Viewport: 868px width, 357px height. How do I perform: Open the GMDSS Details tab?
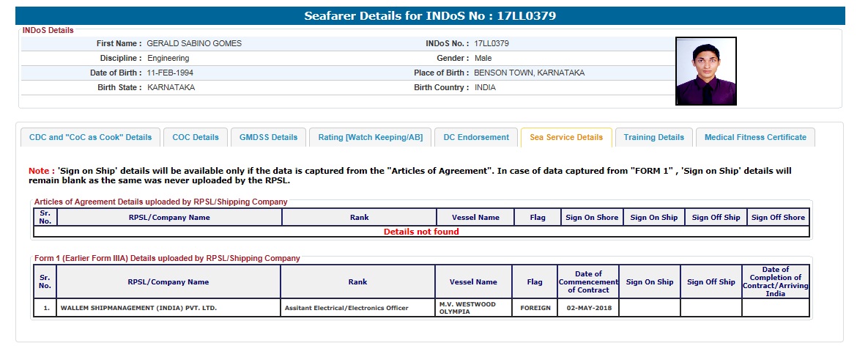[269, 138]
